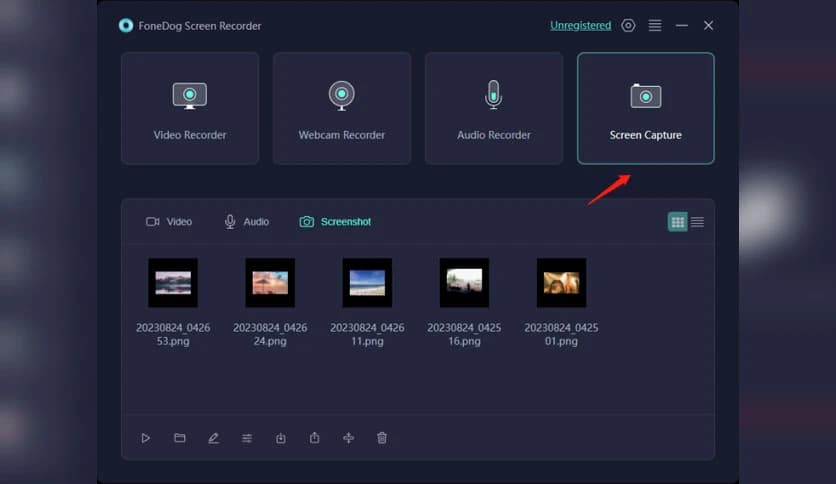Switch to list view
This screenshot has width=836, height=484.
tap(697, 222)
